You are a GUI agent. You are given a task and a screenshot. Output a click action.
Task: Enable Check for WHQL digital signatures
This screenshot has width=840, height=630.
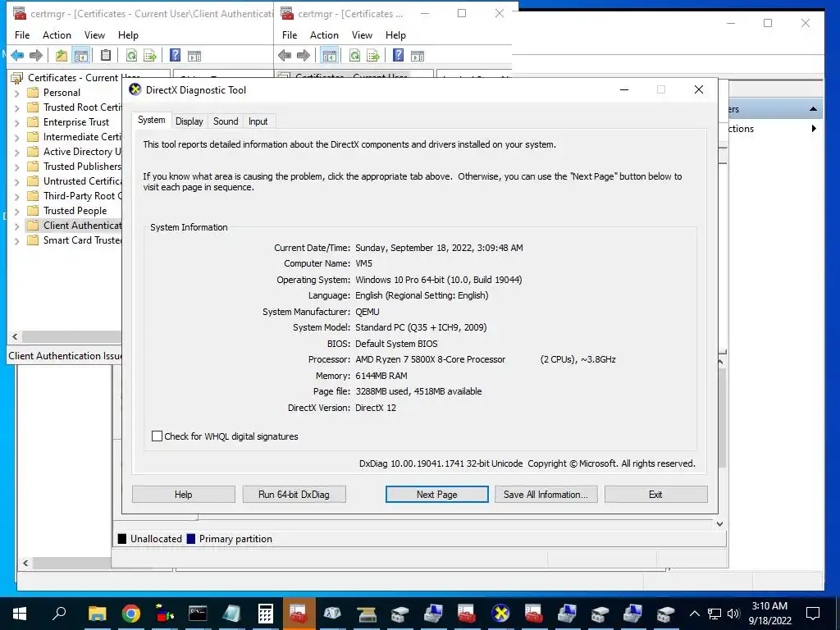(157, 436)
